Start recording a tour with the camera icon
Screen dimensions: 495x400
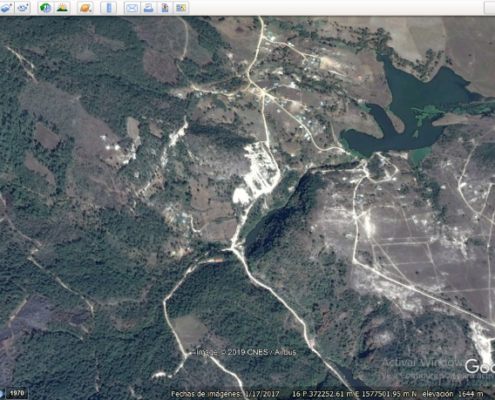click(23, 7)
